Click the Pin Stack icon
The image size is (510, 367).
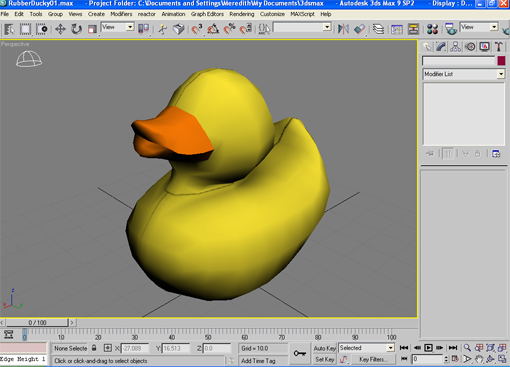430,154
